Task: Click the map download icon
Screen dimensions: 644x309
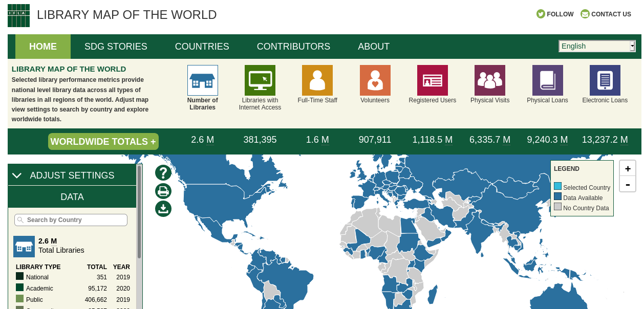Action: pos(163,209)
